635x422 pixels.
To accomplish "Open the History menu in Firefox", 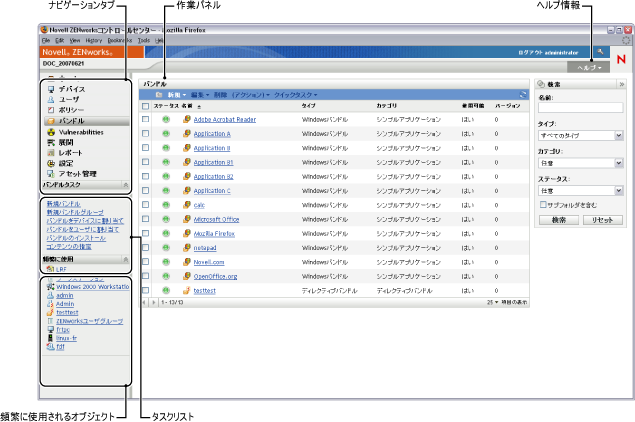I will tap(94, 40).
